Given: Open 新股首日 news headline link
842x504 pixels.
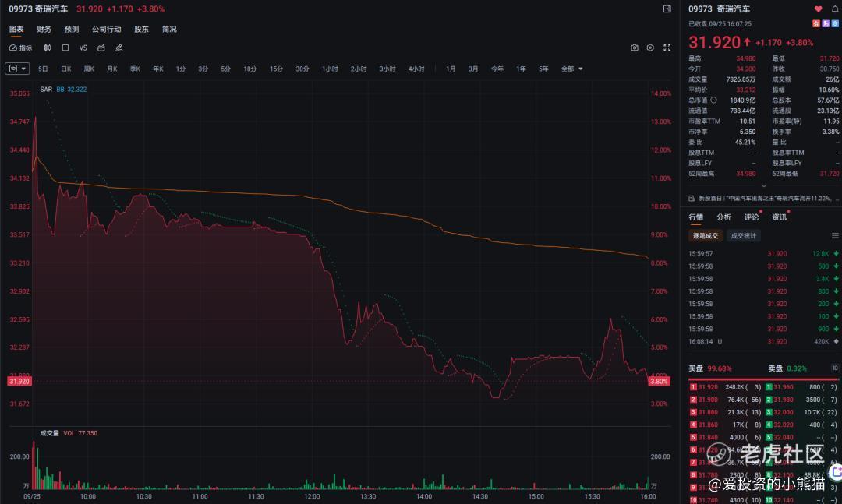Looking at the screenshot, I should [x=768, y=198].
